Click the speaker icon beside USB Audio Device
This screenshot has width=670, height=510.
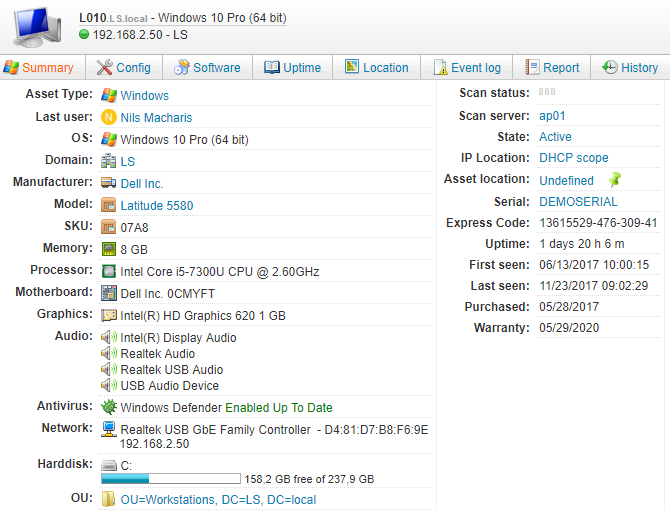pos(109,385)
